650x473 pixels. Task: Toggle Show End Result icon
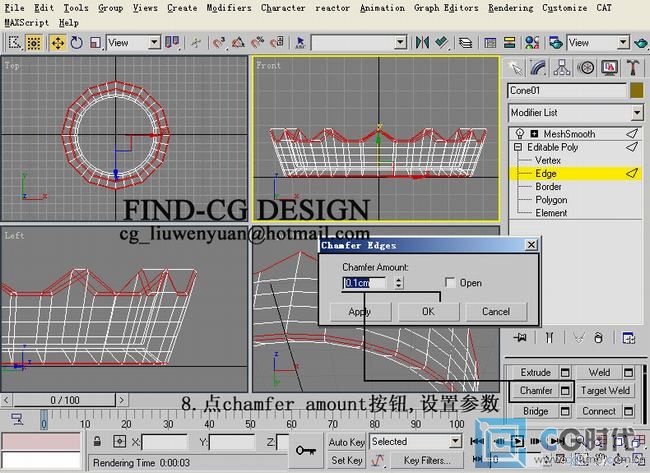(x=549, y=338)
